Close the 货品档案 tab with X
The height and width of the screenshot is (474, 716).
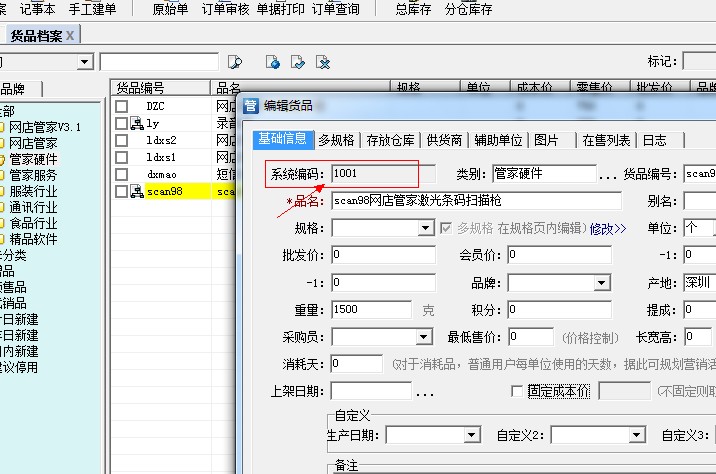pyautogui.click(x=71, y=35)
